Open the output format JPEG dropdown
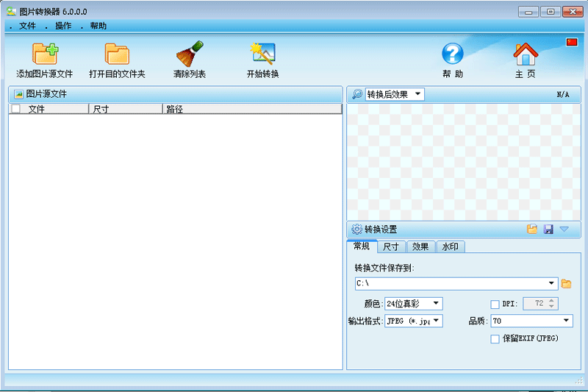 tap(414, 321)
